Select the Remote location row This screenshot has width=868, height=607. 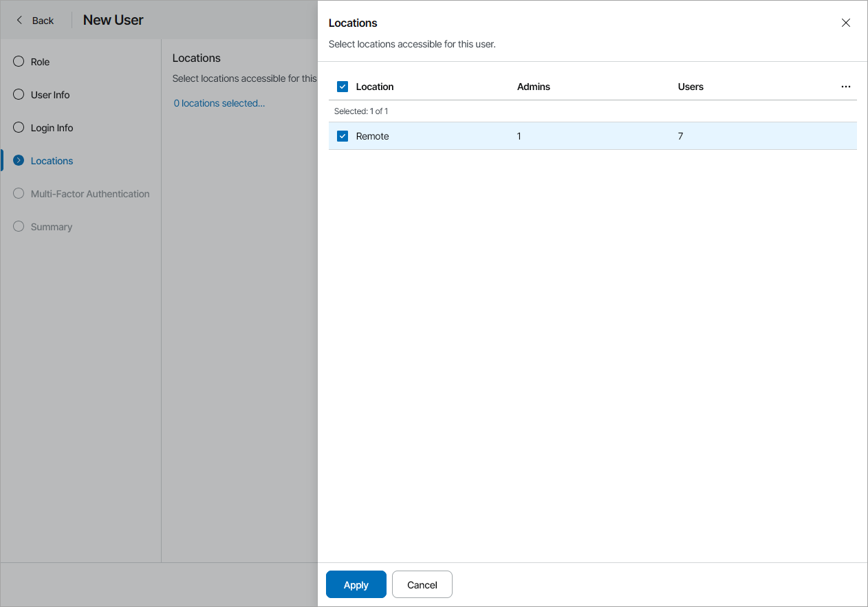pyautogui.click(x=592, y=136)
